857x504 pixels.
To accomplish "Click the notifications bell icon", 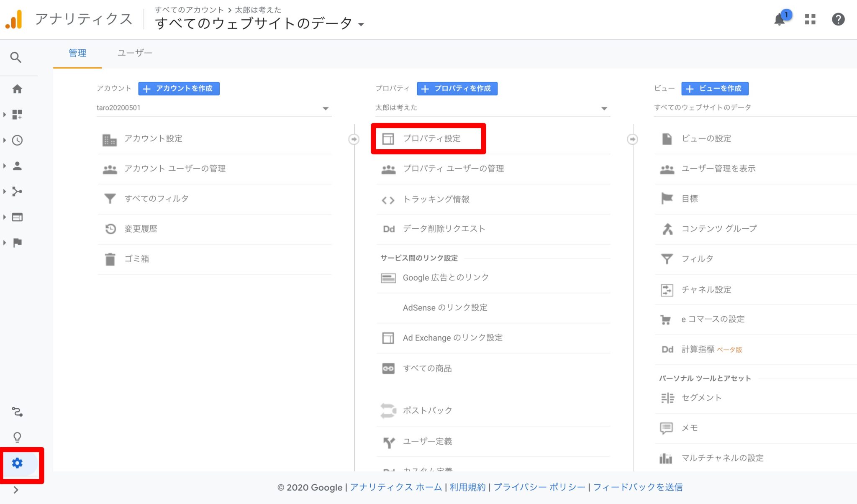I will (779, 19).
